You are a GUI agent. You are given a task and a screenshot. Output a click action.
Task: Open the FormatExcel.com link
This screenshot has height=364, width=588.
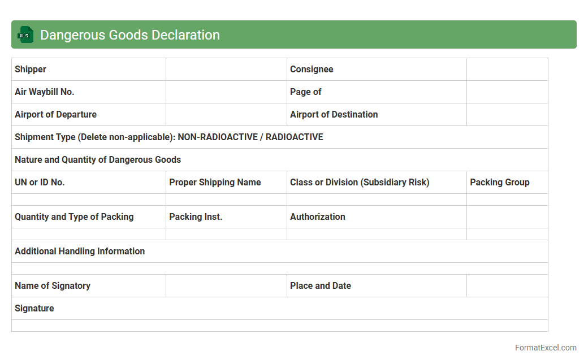pyautogui.click(x=545, y=348)
